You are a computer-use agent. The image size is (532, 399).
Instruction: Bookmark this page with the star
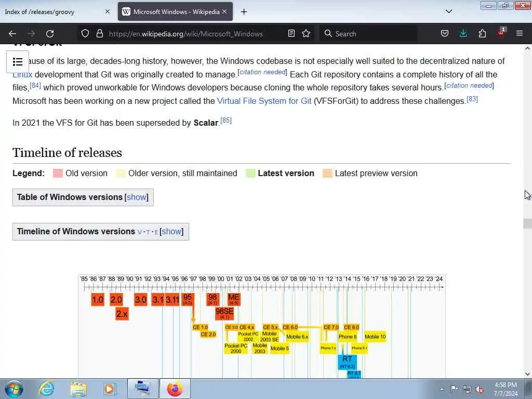(x=306, y=34)
